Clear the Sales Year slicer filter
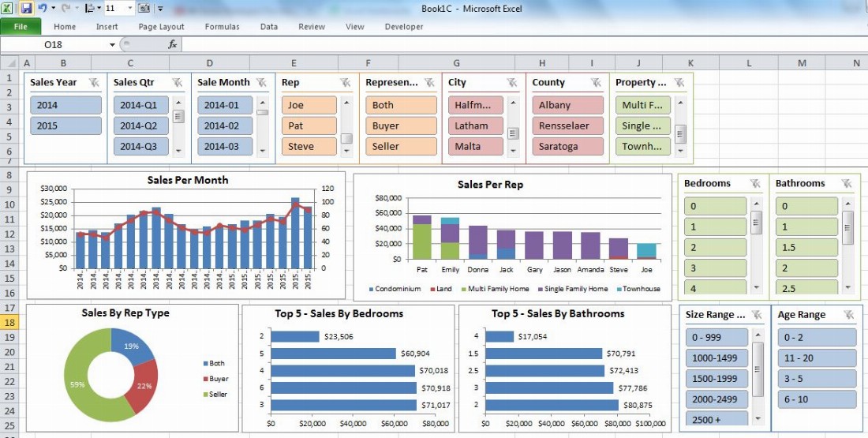The width and height of the screenshot is (868, 438). [94, 83]
